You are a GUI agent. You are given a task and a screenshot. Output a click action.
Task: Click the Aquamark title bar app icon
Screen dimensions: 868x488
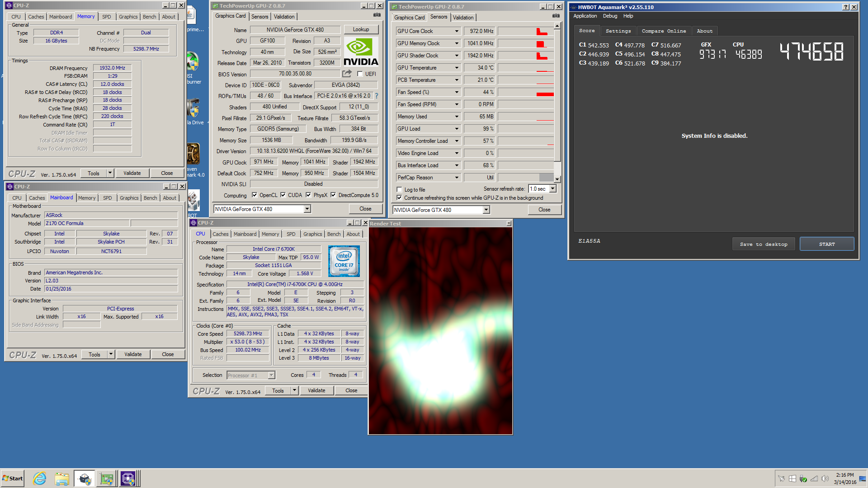point(573,7)
